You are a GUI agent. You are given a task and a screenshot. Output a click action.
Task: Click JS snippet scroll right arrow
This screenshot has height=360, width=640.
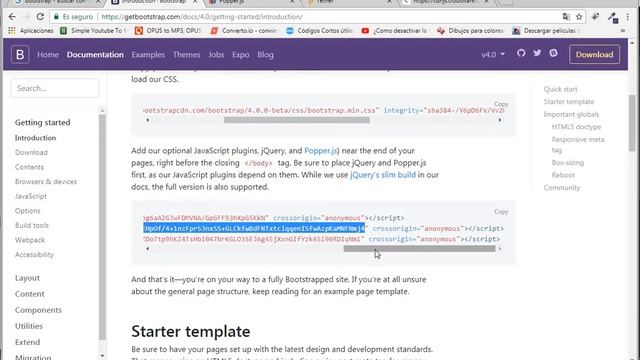(500, 249)
